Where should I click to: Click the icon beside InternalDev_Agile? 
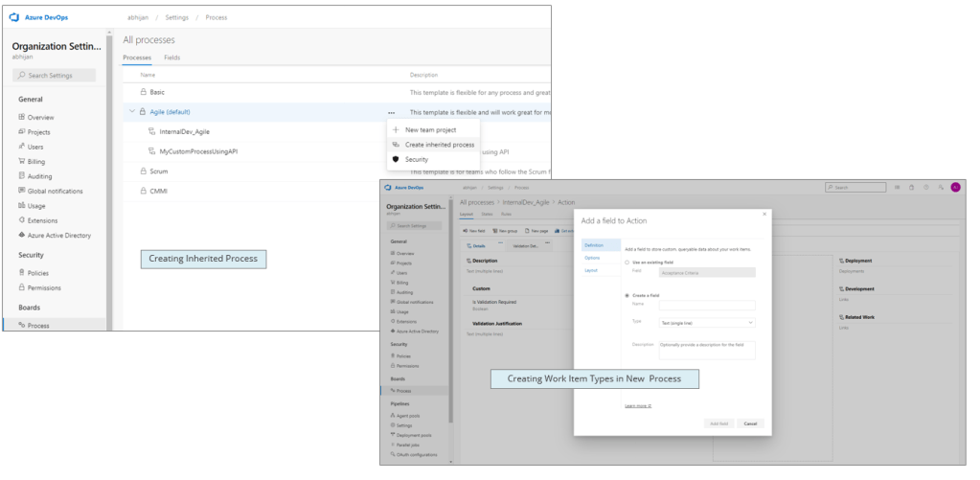tap(151, 131)
